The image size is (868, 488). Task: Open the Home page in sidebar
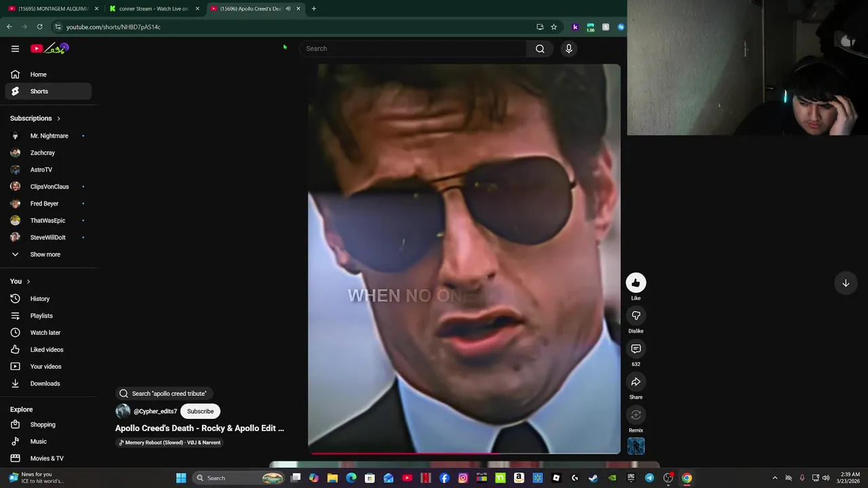point(48,75)
